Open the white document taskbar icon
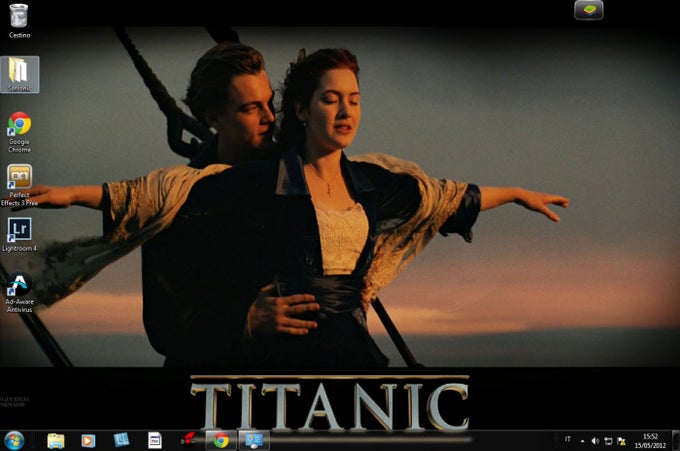The width and height of the screenshot is (680, 451). coord(154,440)
